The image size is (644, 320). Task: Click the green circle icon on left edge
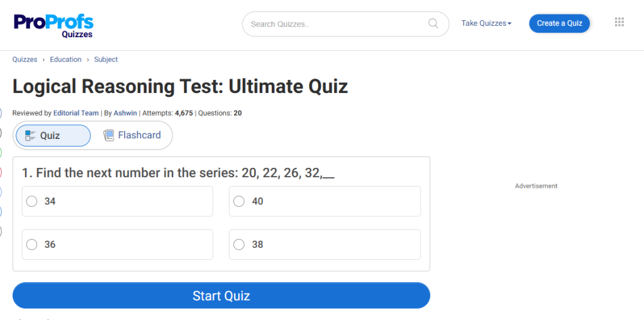point(1,152)
